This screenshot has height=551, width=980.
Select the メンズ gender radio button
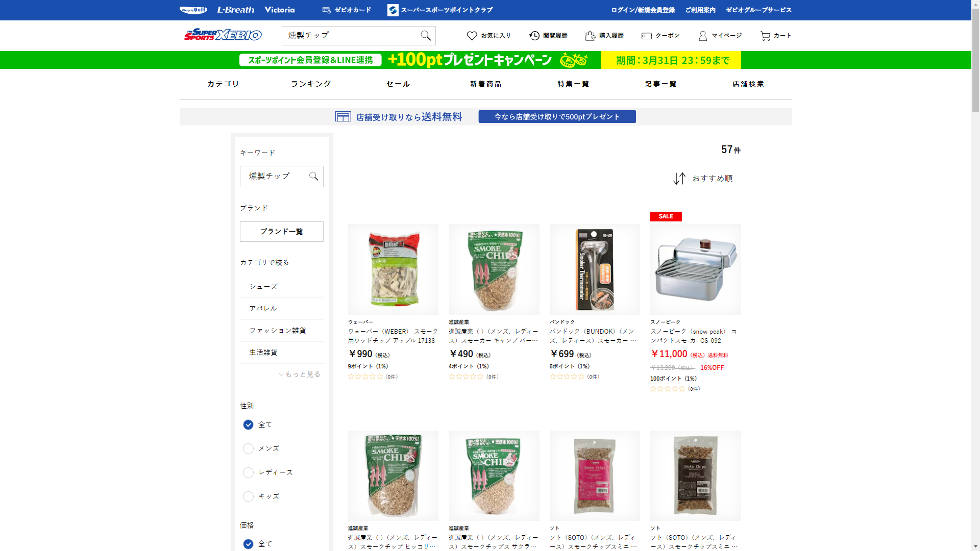pos(248,448)
